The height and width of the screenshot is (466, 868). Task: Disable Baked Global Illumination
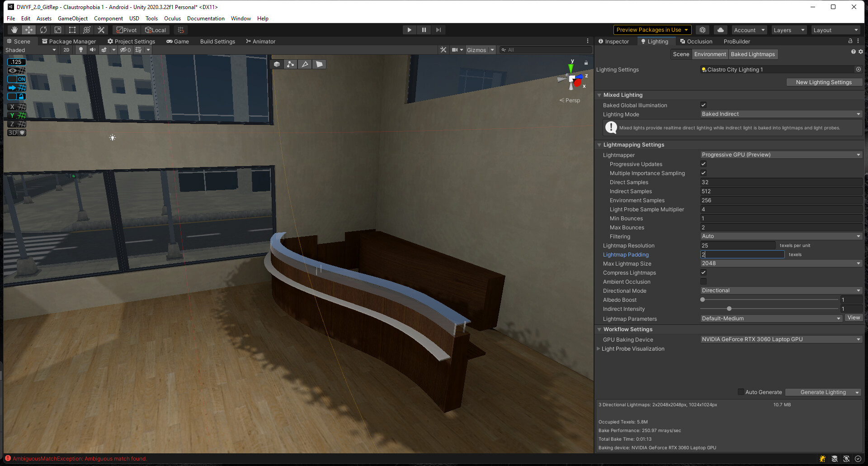pyautogui.click(x=703, y=105)
